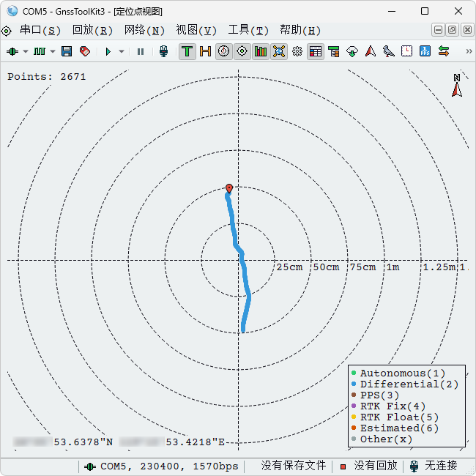476x476 pixels.
Task: Click the RTK Fix(4) purple legend dot
Action: tap(354, 406)
